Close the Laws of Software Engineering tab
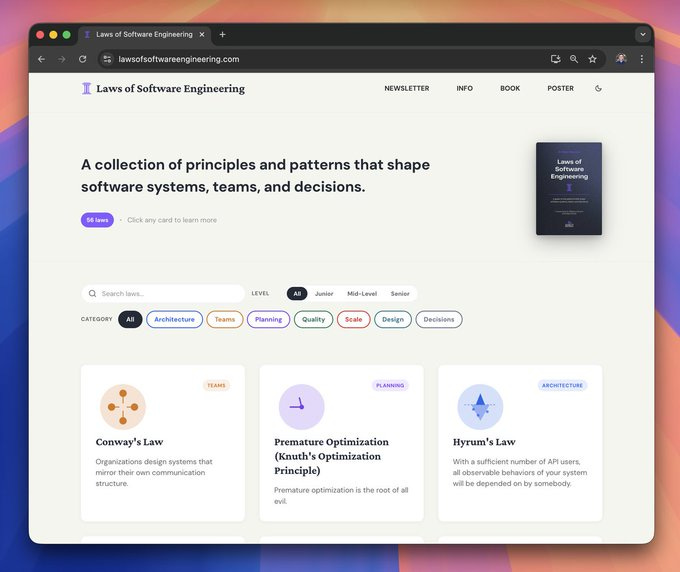Screen dimensions: 680x572 202,34
